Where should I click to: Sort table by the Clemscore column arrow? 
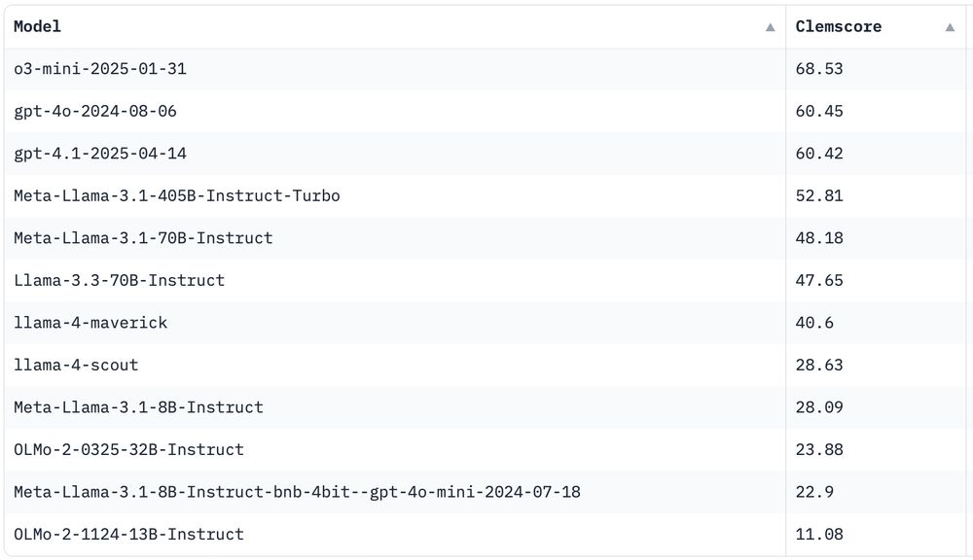[950, 27]
